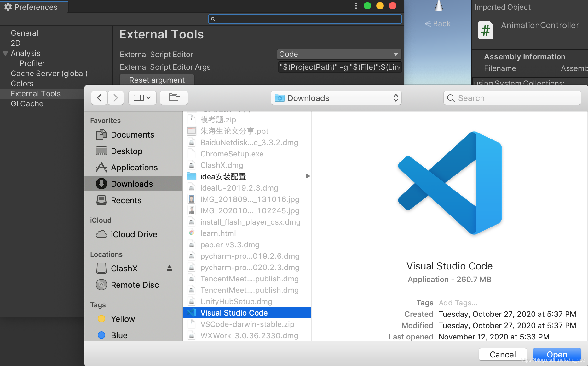Click Back label in scene view

438,24
